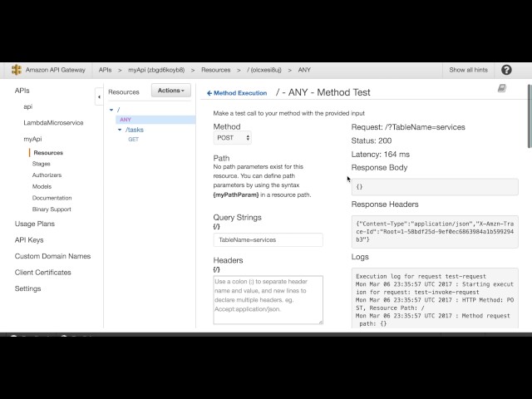Screen dimensions: 532x399
Task: Open Documentation under myApi
Action: click(52, 198)
